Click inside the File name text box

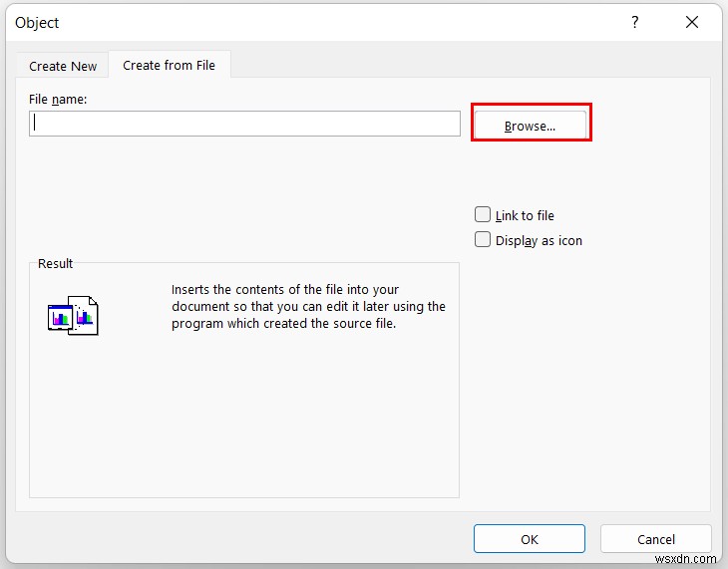tap(244, 124)
